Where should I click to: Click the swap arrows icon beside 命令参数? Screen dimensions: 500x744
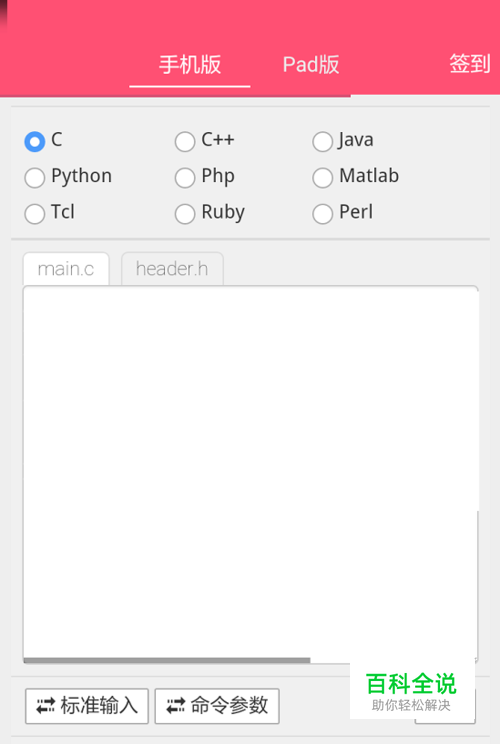click(176, 706)
